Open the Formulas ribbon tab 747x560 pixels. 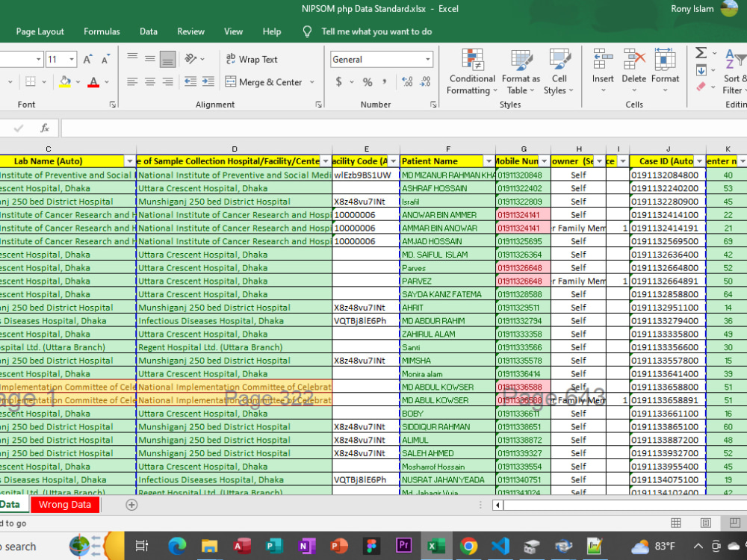click(102, 31)
